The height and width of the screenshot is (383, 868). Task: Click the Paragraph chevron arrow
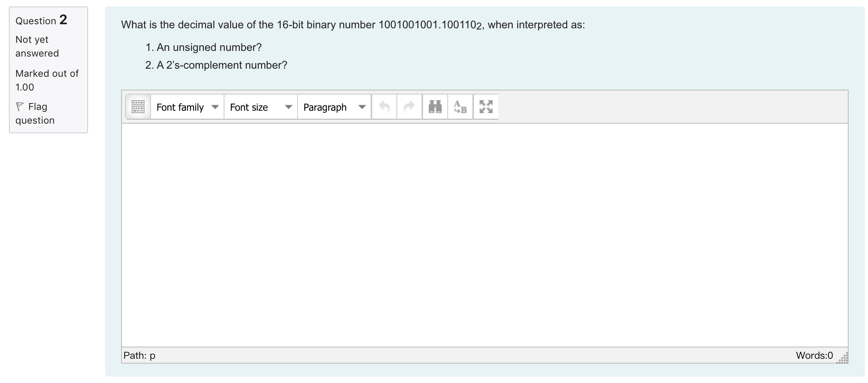pyautogui.click(x=362, y=107)
